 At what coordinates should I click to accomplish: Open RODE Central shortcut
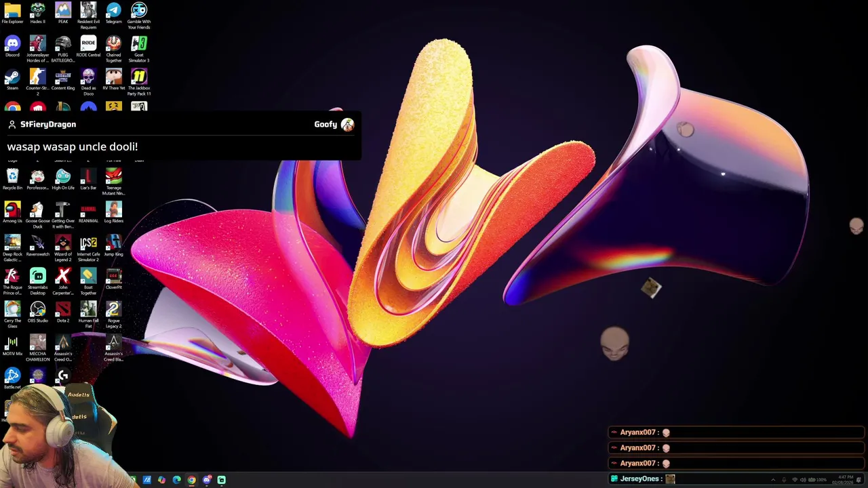click(88, 47)
